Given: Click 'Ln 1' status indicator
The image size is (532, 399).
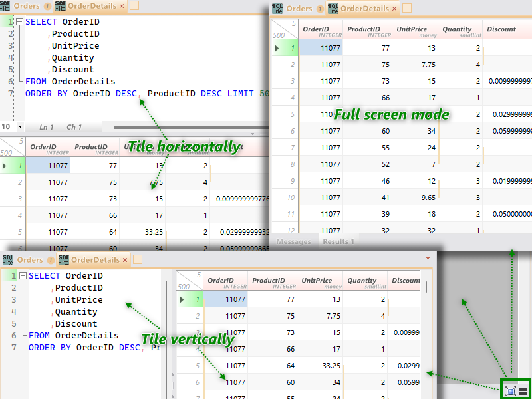Looking at the screenshot, I should (47, 127).
